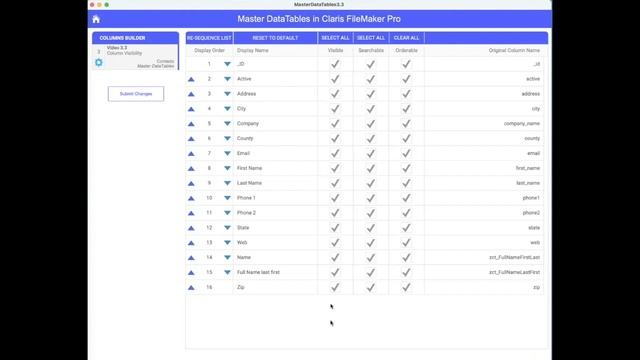
Task: Move Full Name last first row down
Action: click(227, 272)
